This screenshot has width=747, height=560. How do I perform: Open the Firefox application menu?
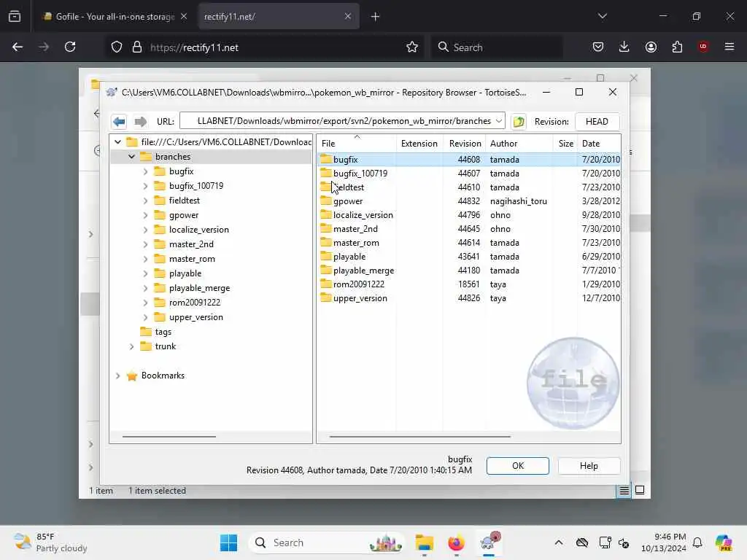[x=729, y=47]
